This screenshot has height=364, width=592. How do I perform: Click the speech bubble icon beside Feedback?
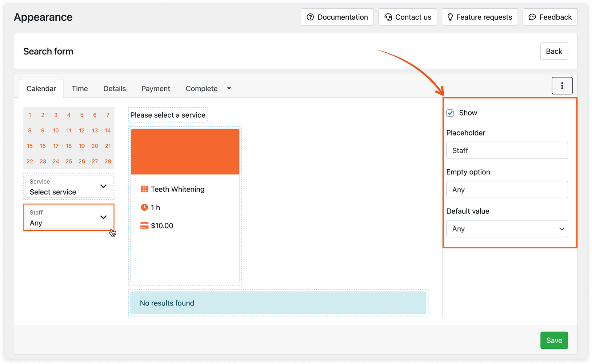coord(532,17)
